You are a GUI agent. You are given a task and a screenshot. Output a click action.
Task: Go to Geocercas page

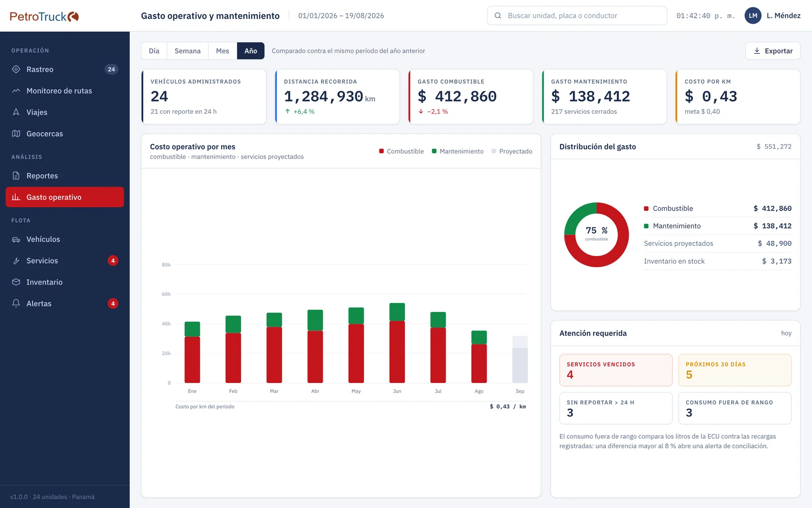point(65,134)
